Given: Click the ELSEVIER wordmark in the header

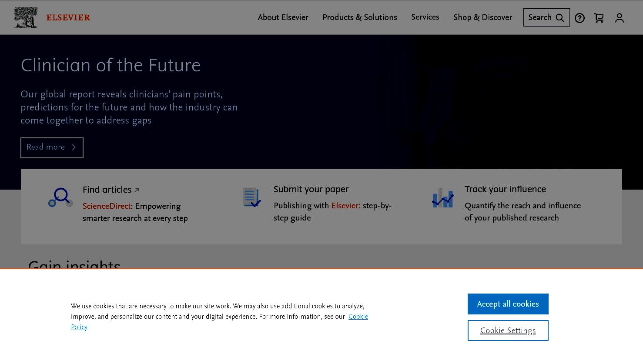Looking at the screenshot, I should (x=68, y=17).
